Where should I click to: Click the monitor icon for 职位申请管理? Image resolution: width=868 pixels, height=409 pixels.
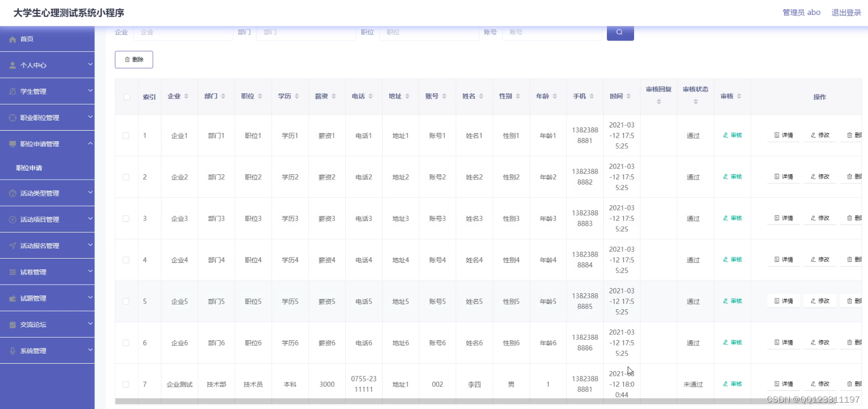13,144
